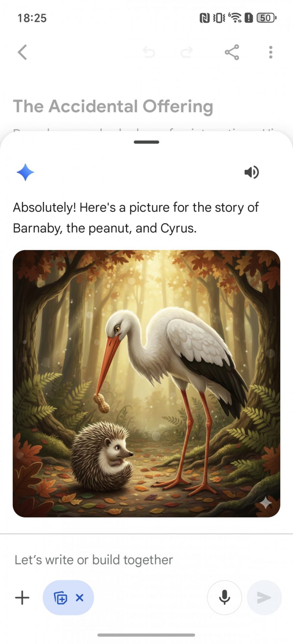293x644 pixels.
Task: Tap the back arrow icon
Action: coord(22,52)
